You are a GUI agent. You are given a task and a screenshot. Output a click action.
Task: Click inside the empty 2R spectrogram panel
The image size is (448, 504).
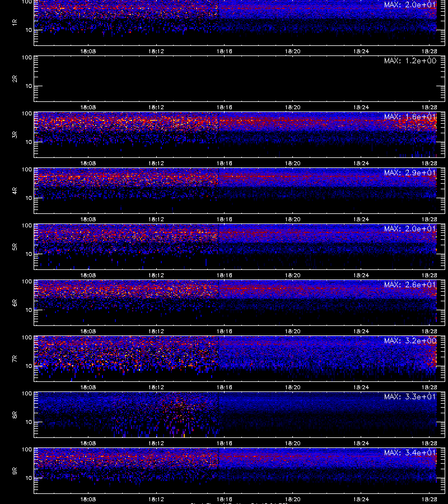[x=240, y=79]
